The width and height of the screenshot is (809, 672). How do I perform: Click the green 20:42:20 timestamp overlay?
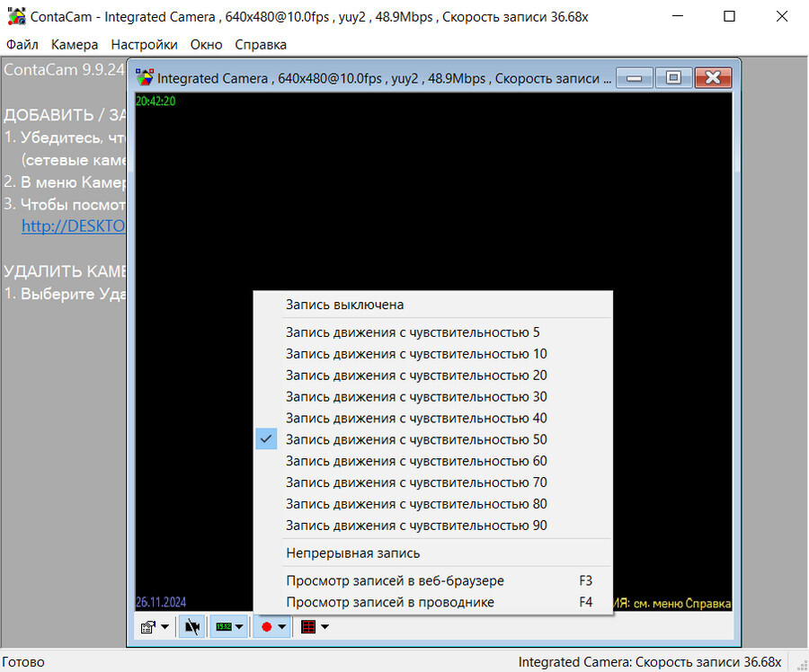[x=156, y=102]
